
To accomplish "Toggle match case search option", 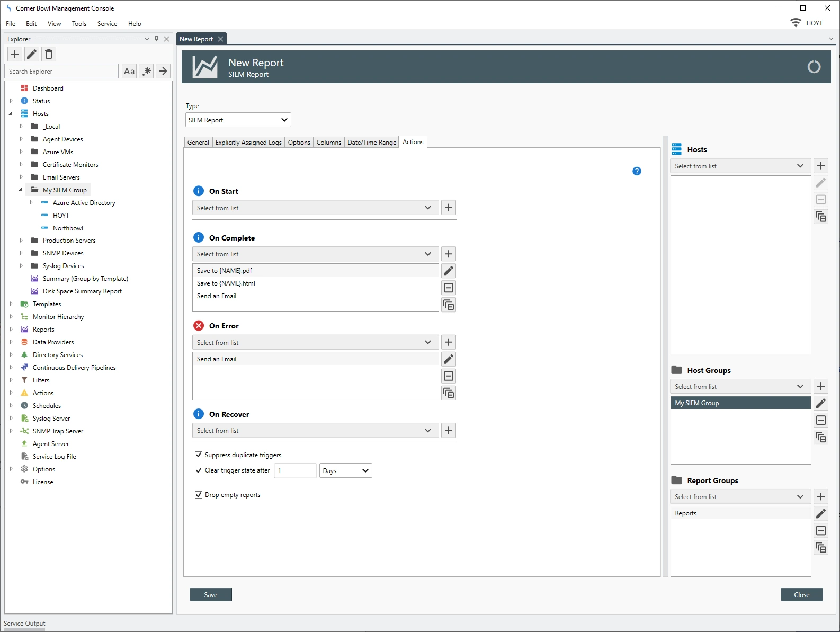I will pos(129,71).
